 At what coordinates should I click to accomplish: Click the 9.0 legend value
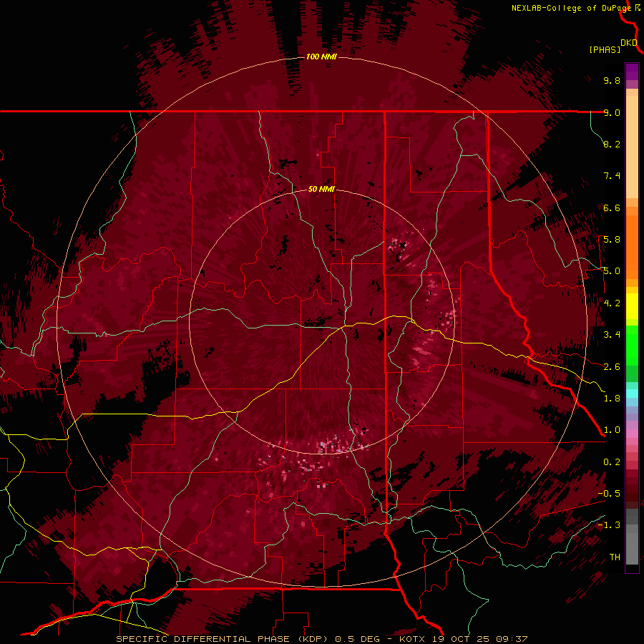[612, 112]
